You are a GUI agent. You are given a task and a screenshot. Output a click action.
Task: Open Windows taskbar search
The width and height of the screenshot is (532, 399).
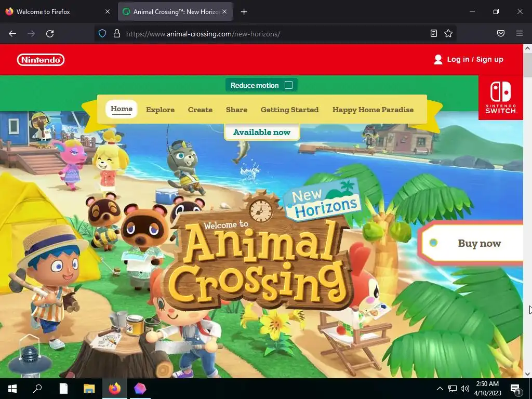tap(37, 389)
